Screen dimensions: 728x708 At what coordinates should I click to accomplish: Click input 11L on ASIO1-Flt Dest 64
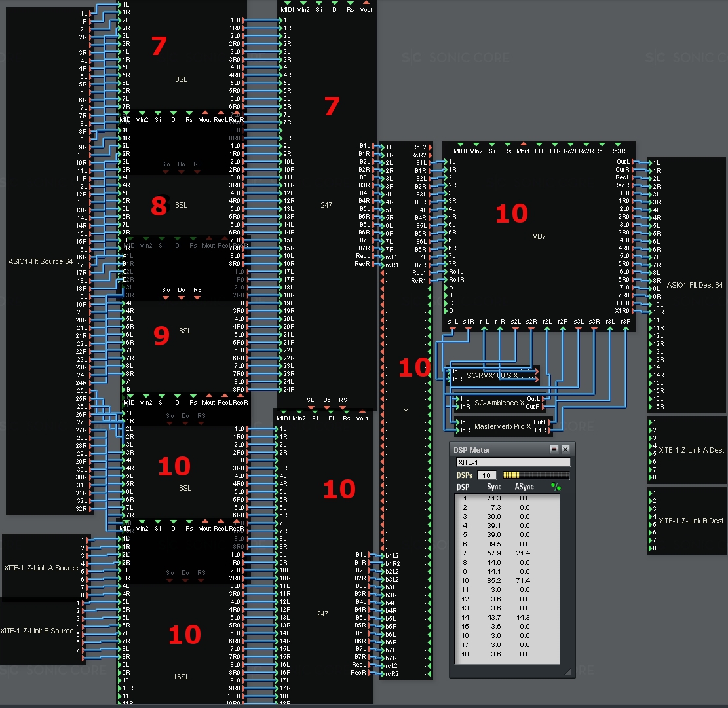click(650, 320)
